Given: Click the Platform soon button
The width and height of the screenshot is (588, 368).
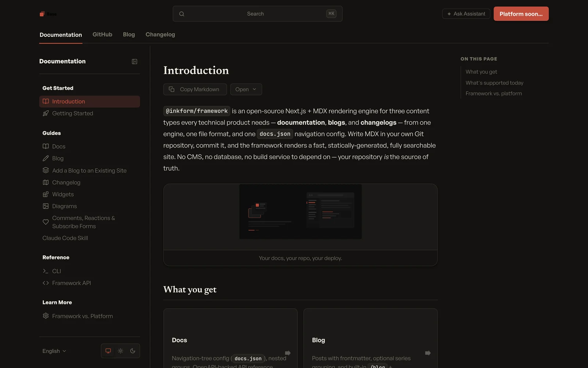Looking at the screenshot, I should (x=521, y=14).
